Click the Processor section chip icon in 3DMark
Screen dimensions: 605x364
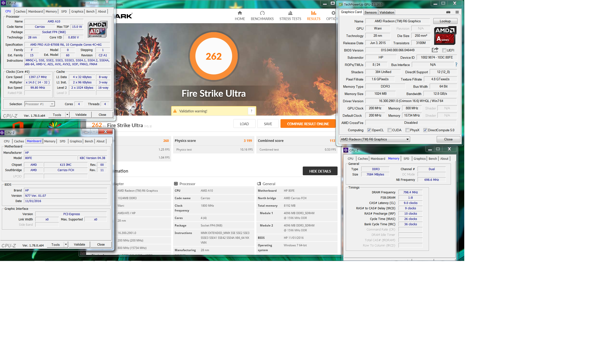pyautogui.click(x=176, y=184)
